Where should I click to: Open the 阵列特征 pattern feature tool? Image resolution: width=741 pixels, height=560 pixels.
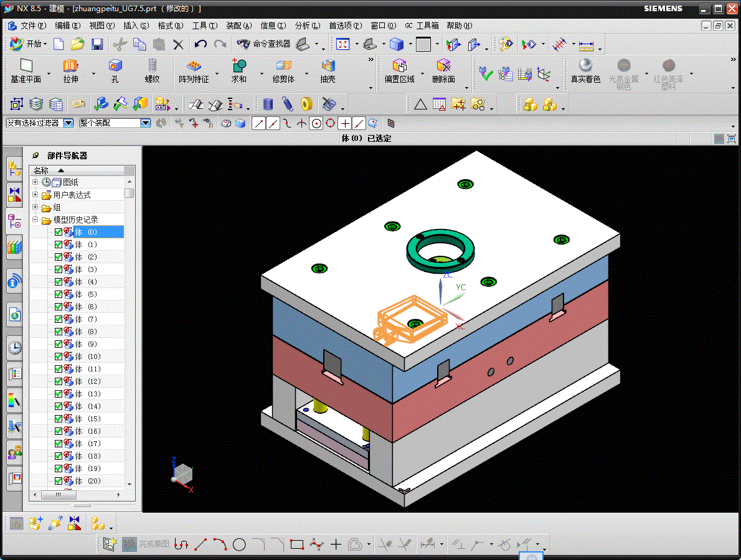coord(194,65)
